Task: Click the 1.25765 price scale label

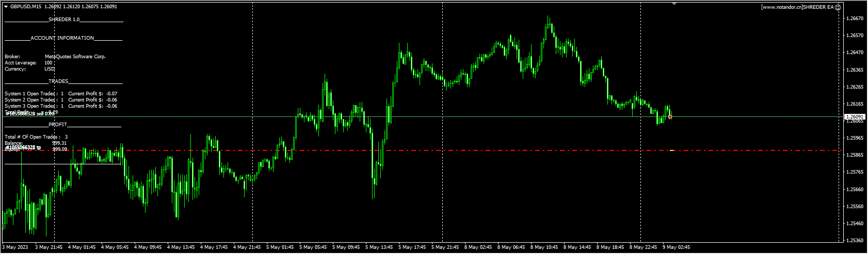Action: (x=855, y=172)
